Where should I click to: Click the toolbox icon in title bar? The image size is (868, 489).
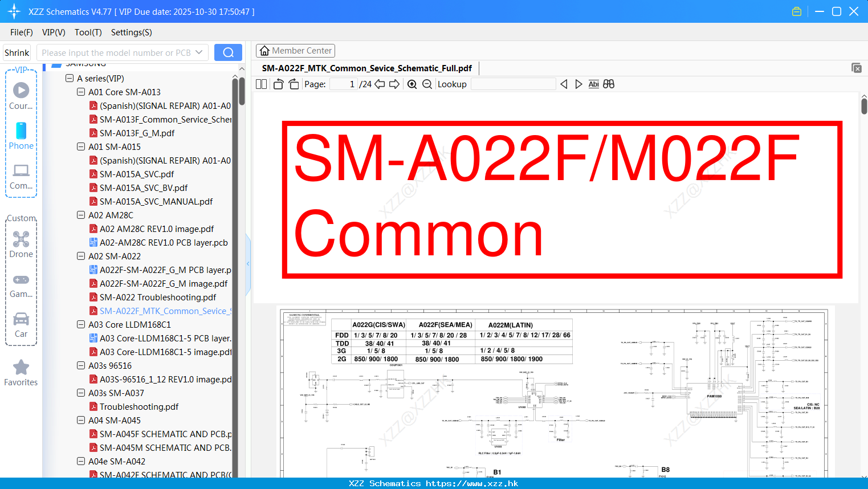[797, 11]
